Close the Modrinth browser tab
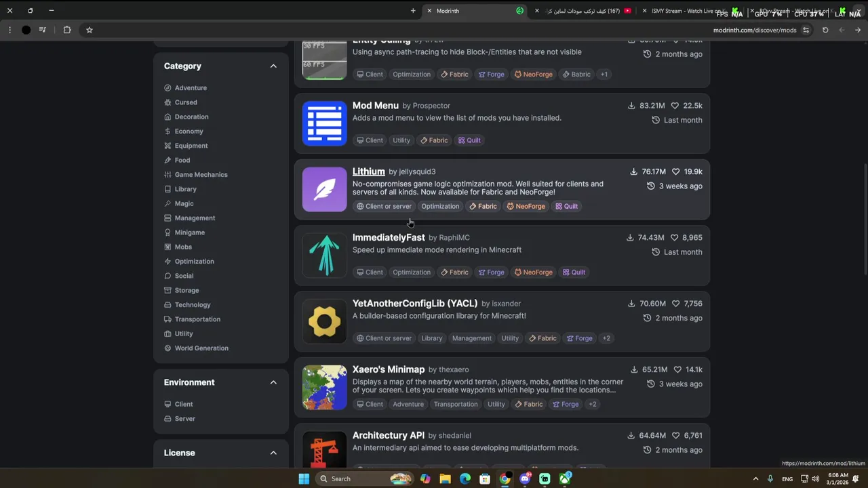 click(x=429, y=11)
